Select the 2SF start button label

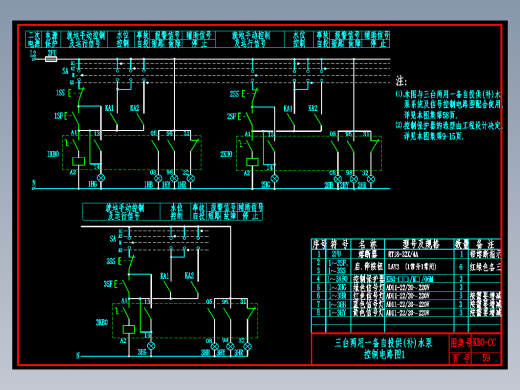pyautogui.click(x=232, y=116)
